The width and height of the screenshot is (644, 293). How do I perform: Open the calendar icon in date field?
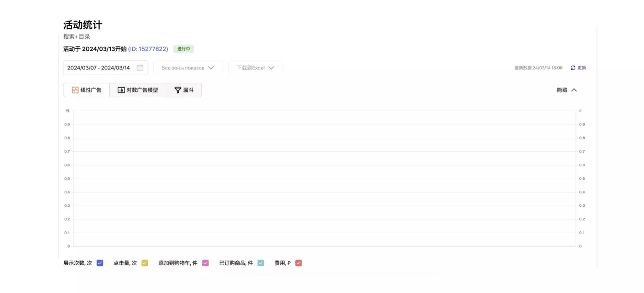click(x=140, y=68)
